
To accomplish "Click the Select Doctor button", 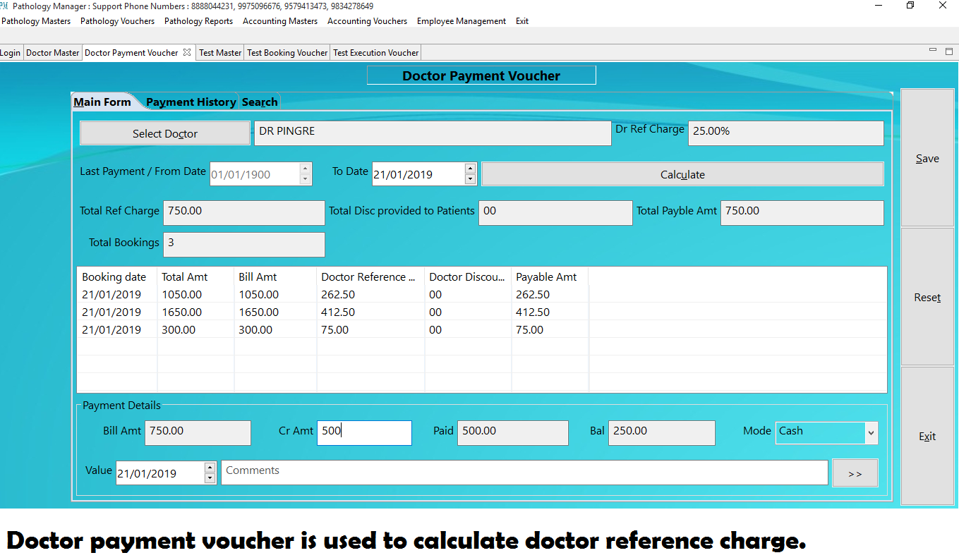I will (x=165, y=133).
